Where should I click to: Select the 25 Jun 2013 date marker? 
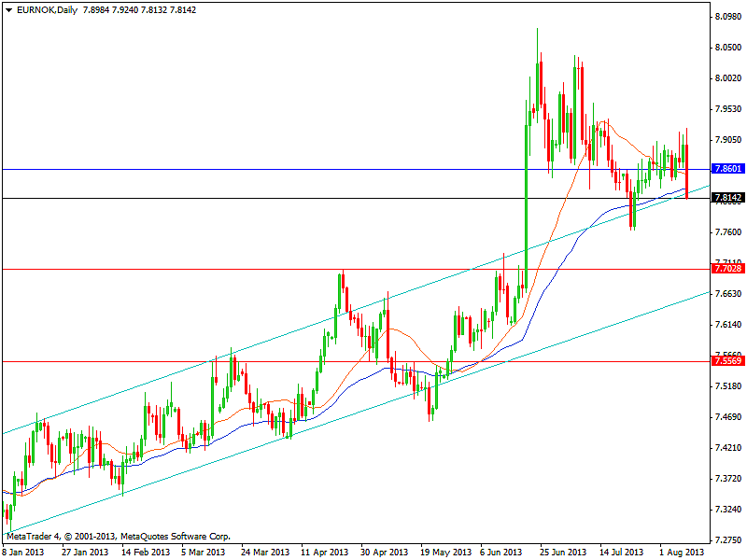coord(563,552)
